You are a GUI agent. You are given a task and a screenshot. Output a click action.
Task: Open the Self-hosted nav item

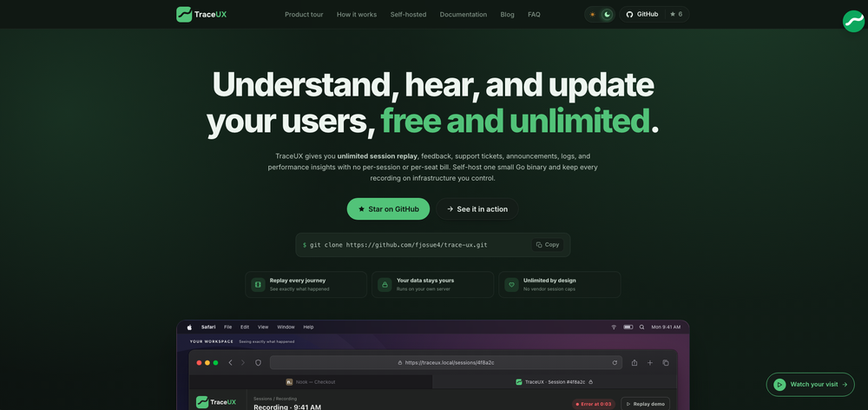[x=408, y=15]
